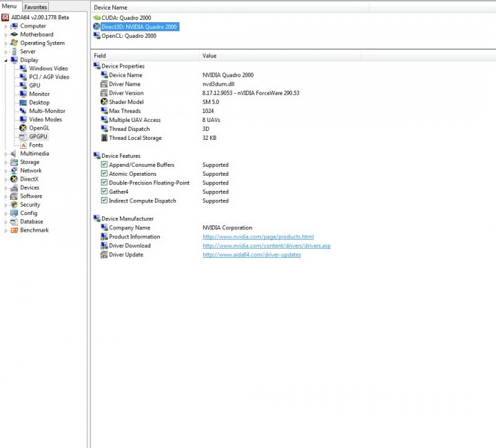Click the Fonts icon in sidebar
This screenshot has width=496, height=448.
23,145
